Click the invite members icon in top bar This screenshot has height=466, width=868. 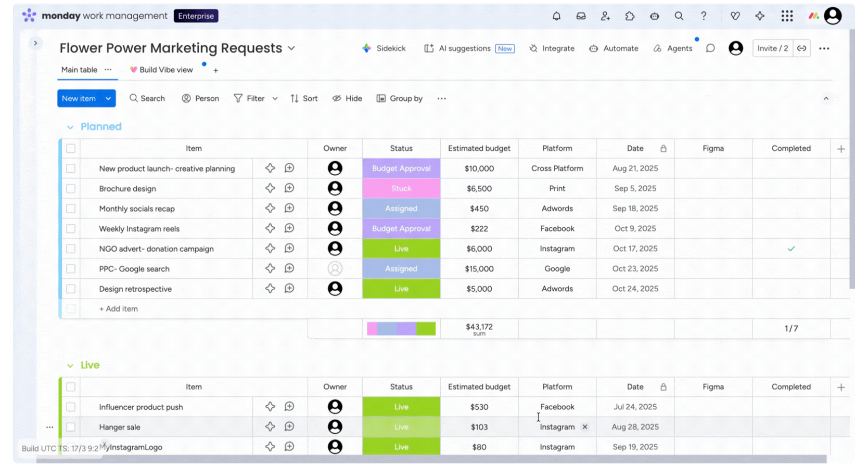coord(605,16)
